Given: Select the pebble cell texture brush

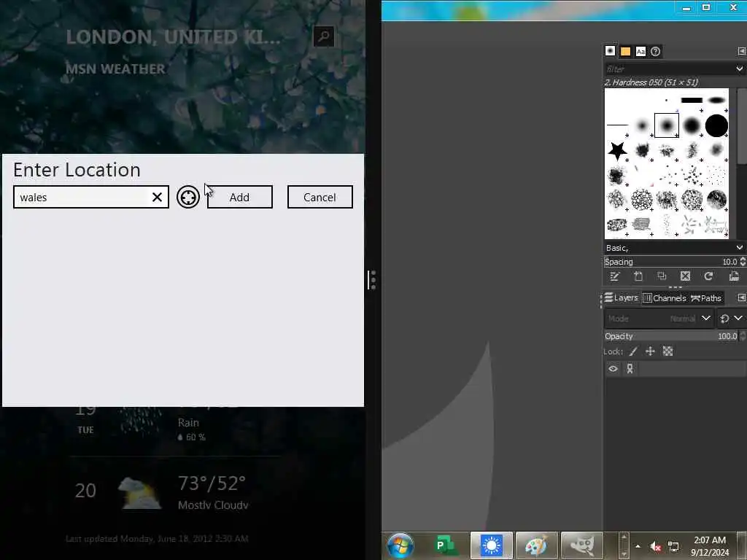Looking at the screenshot, I should [x=642, y=200].
